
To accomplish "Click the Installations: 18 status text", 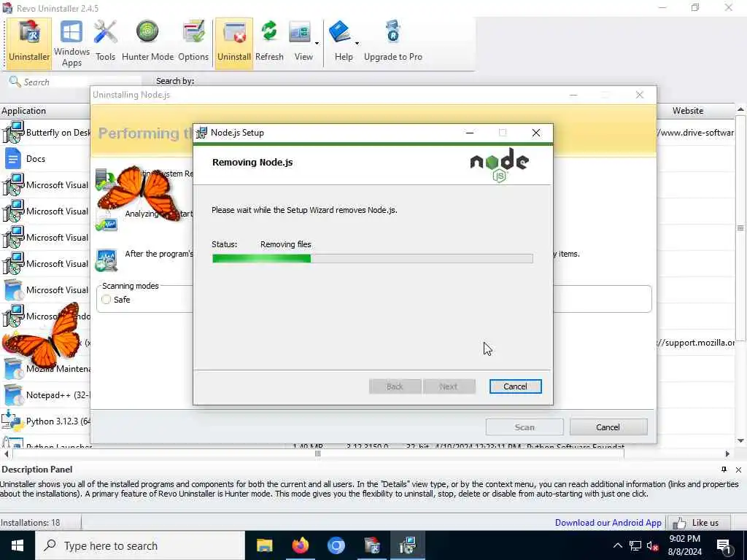I will pyautogui.click(x=30, y=522).
